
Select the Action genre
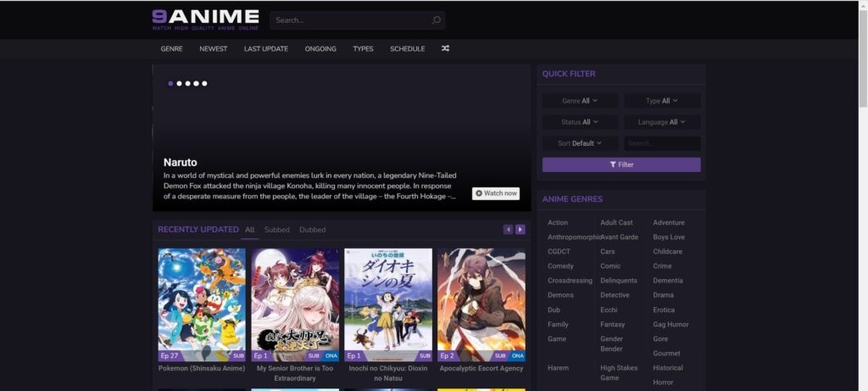coord(558,222)
